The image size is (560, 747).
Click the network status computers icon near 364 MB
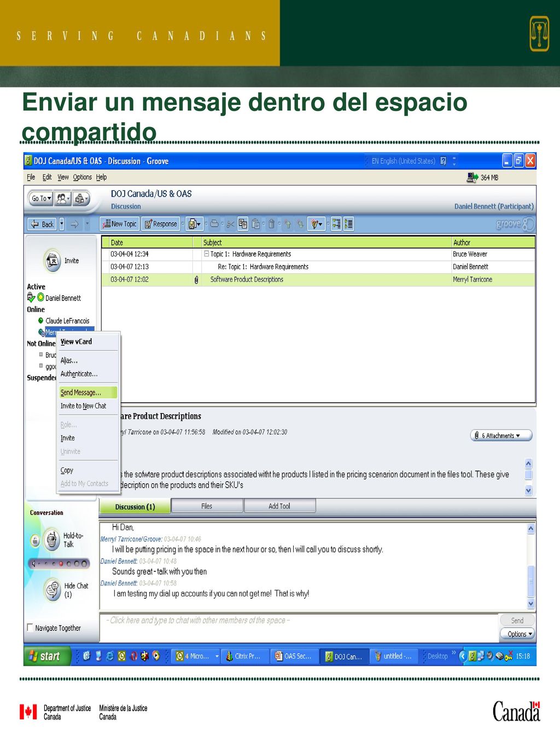coord(472,177)
